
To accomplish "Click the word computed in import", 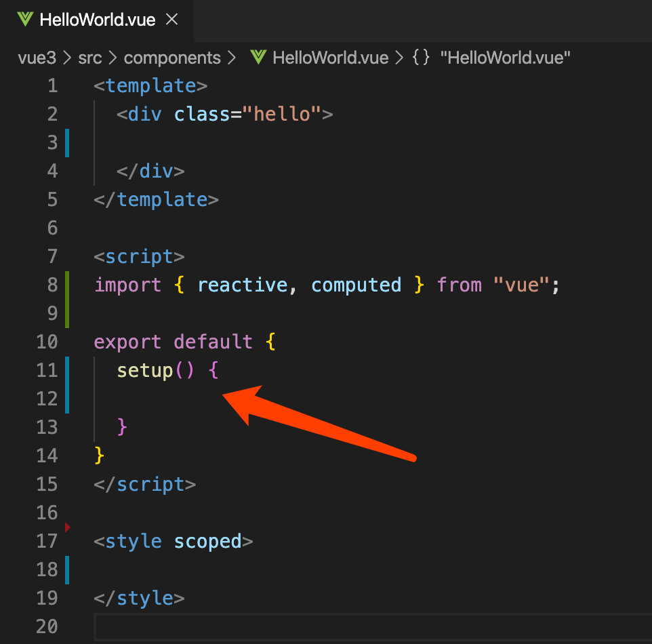I will tap(356, 286).
